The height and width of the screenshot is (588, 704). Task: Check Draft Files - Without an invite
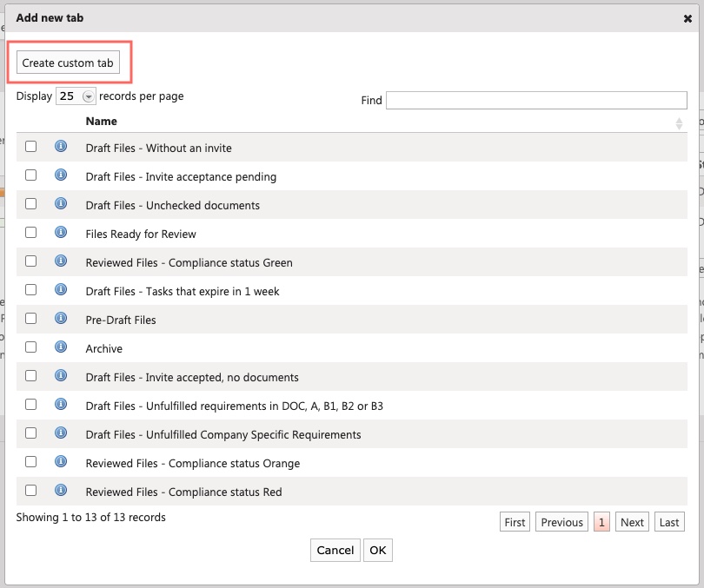[31, 147]
